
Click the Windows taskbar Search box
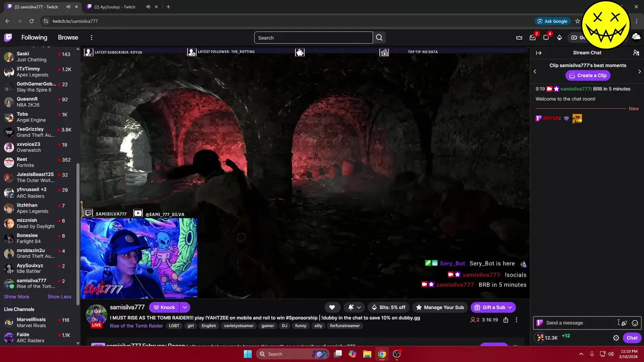(x=294, y=354)
